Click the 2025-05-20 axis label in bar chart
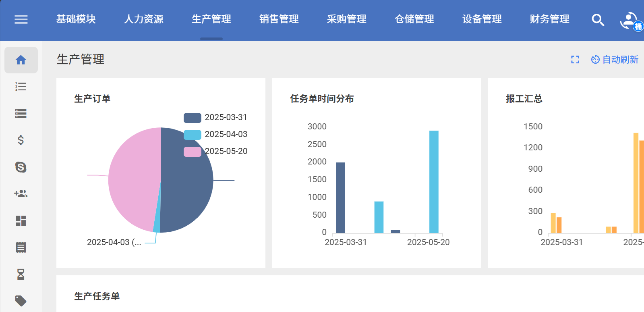The image size is (644, 312). click(428, 242)
